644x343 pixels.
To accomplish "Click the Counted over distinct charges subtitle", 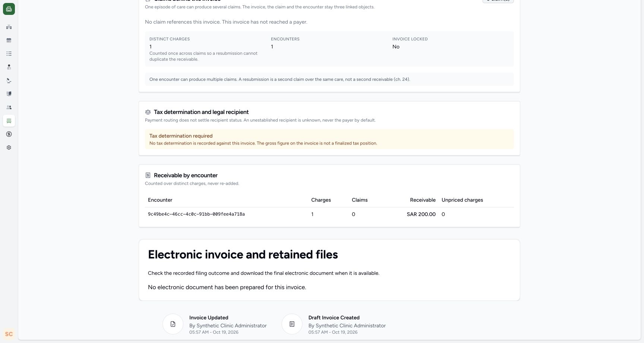I will pyautogui.click(x=192, y=184).
